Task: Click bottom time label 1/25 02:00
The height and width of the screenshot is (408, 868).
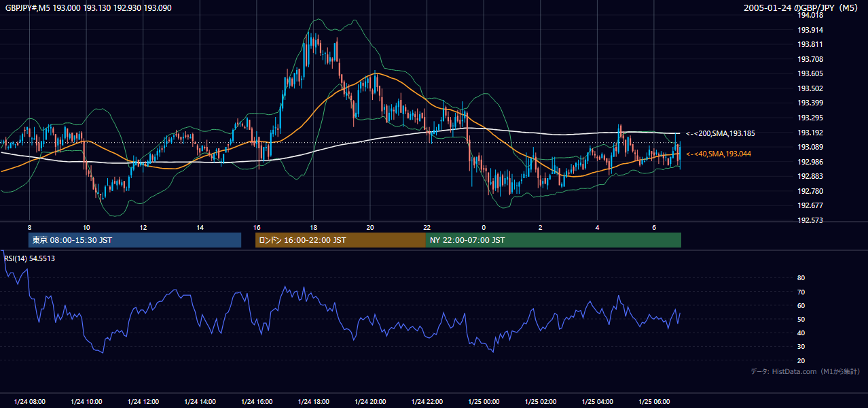Action: pyautogui.click(x=541, y=402)
